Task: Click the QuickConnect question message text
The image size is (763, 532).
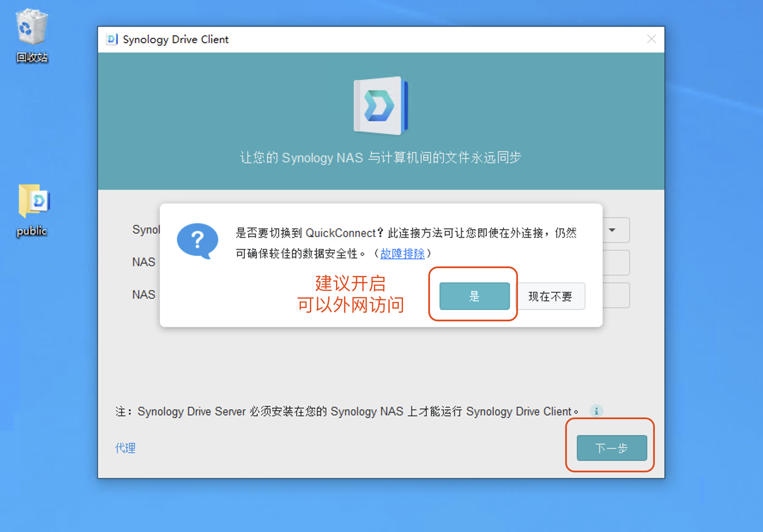Action: click(406, 243)
